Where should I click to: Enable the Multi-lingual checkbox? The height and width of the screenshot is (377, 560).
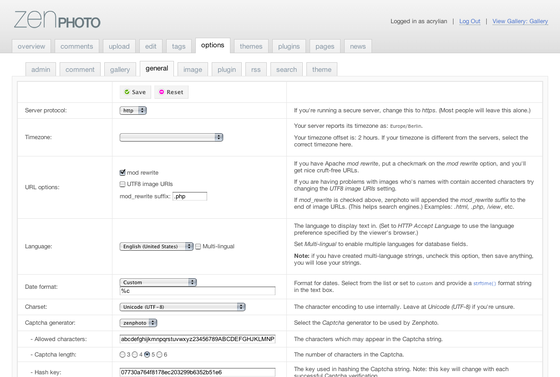click(x=198, y=247)
